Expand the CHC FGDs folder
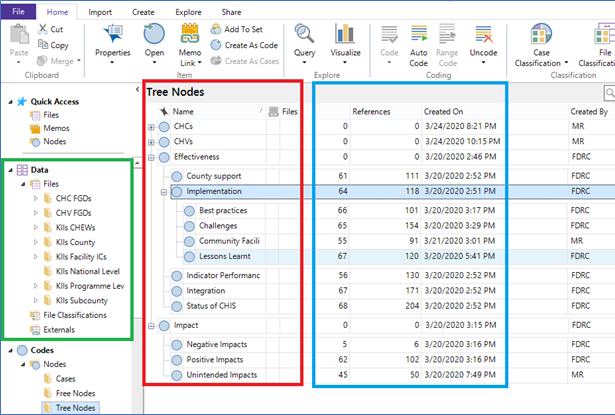Viewport: 615px width, 415px height. click(37, 199)
